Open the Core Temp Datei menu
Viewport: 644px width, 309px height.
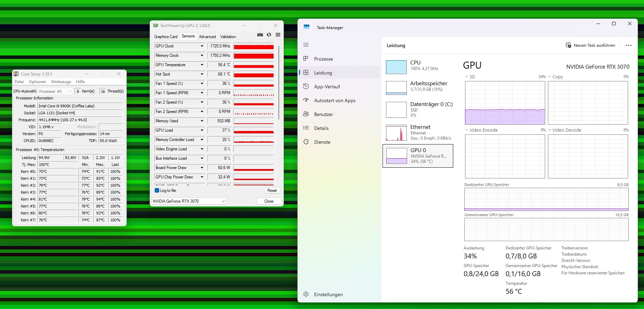coord(19,82)
